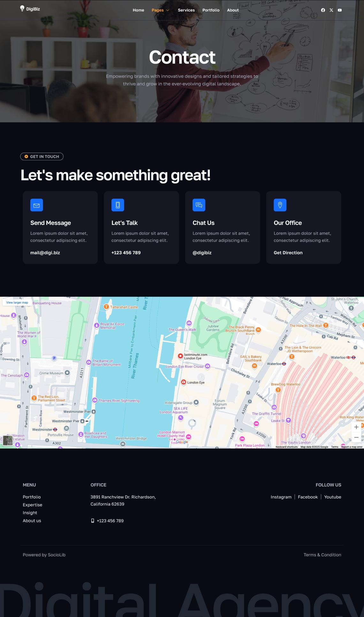The image size is (364, 617).
Task: Click the Send Message card heading
Action: (50, 223)
